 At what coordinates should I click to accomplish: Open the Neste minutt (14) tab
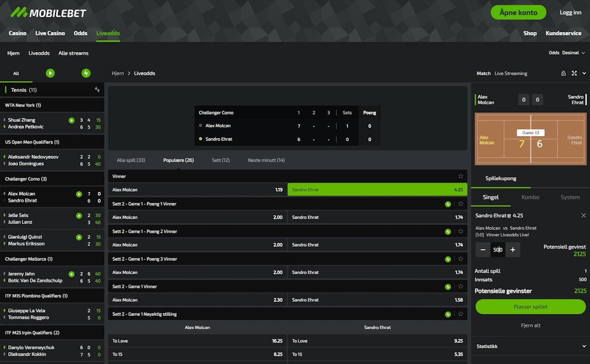(266, 160)
